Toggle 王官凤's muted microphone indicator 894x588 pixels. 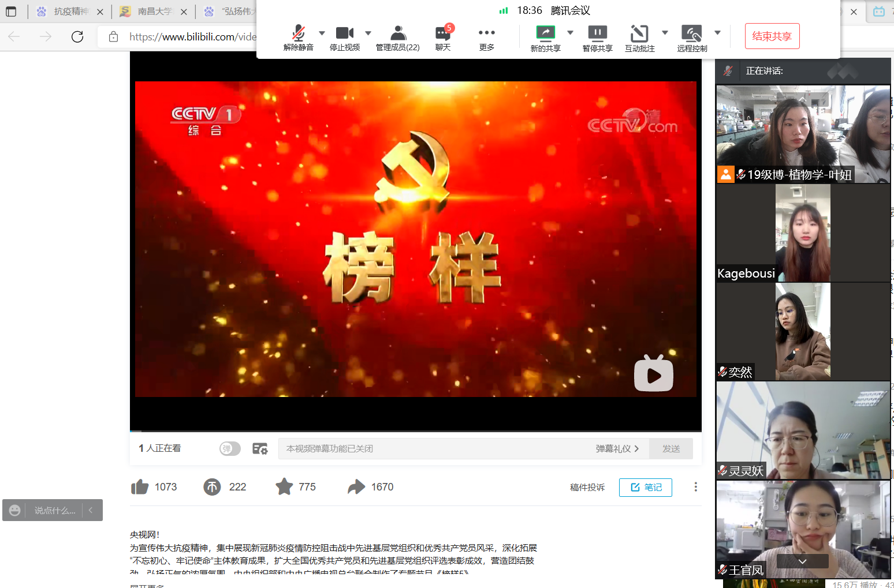pos(722,570)
